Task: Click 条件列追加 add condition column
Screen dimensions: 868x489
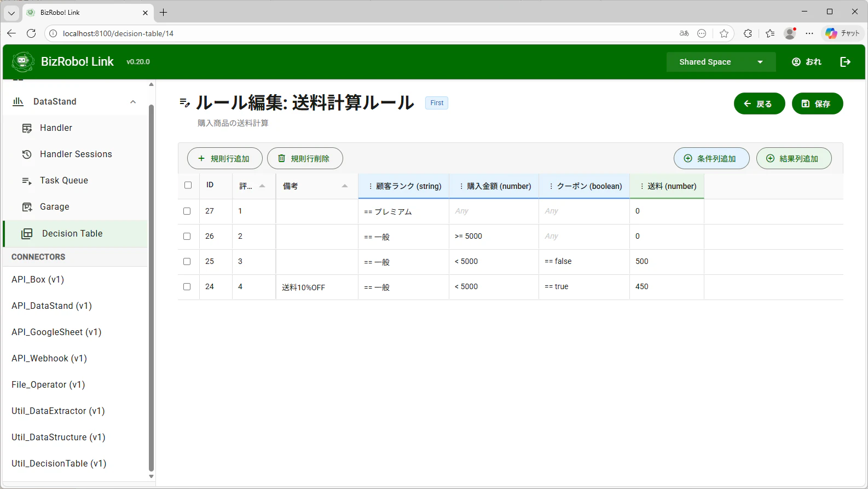Action: tap(711, 158)
